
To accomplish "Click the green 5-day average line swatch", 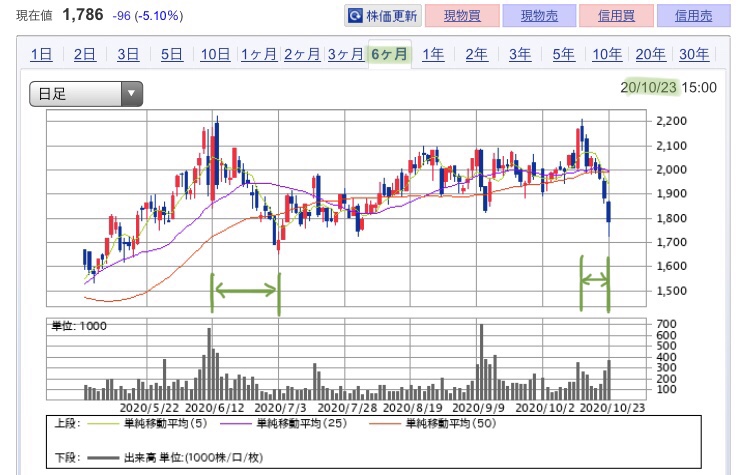I will pyautogui.click(x=103, y=424).
